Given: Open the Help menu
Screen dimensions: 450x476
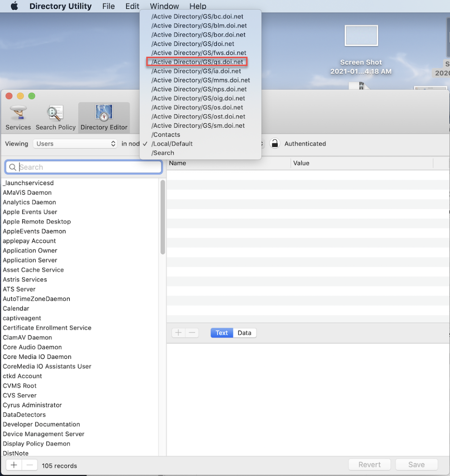Looking at the screenshot, I should click(198, 6).
